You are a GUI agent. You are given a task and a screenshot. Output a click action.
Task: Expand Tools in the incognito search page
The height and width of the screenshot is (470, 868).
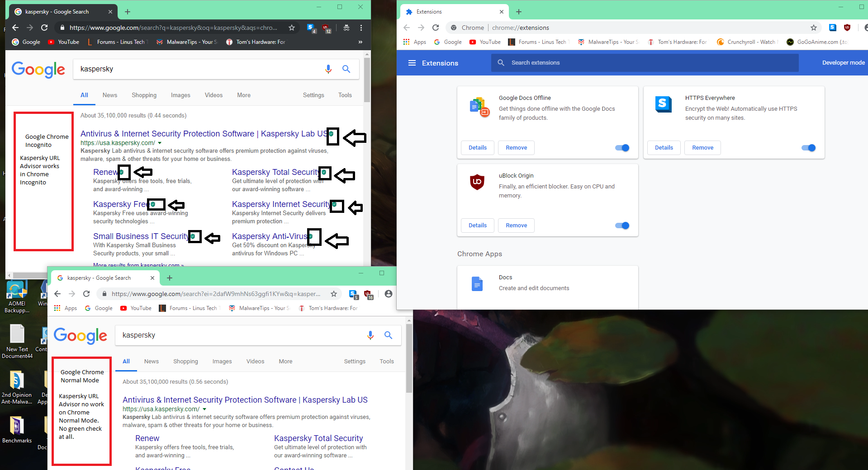pyautogui.click(x=345, y=95)
